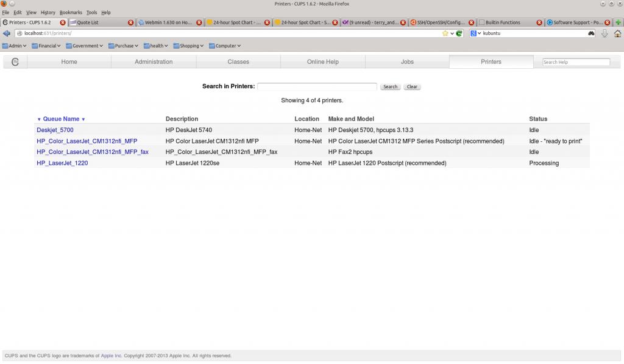Open the Deskjet_5700 printer queue
The height and width of the screenshot is (364, 624).
point(55,130)
